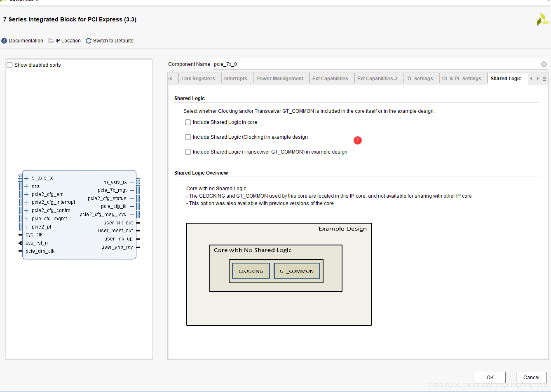
Task: Expand the drp port
Action: [26, 186]
